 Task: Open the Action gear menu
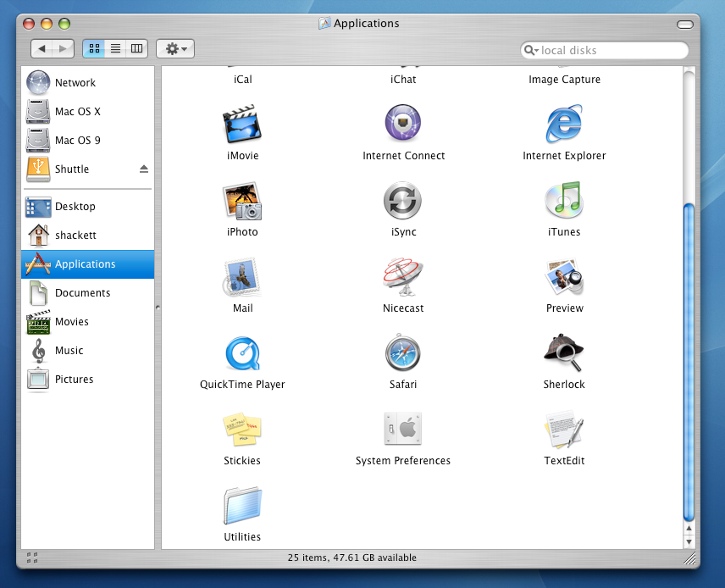coord(175,48)
